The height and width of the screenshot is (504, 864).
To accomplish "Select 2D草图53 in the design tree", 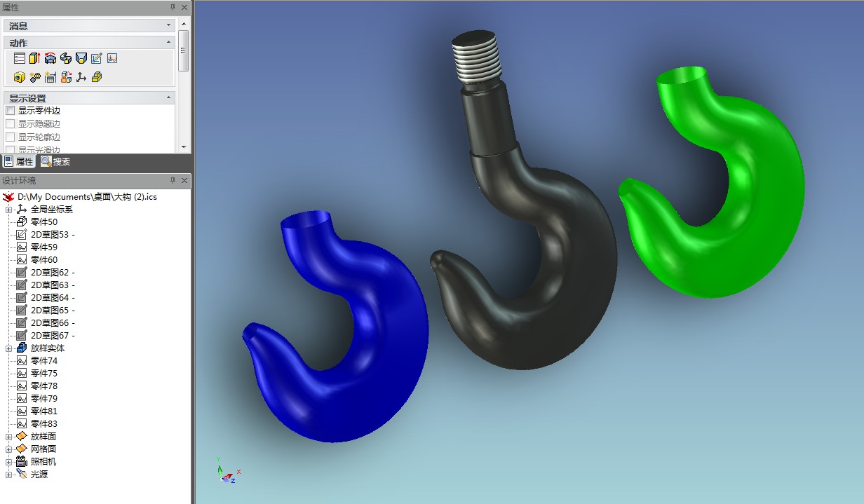I will click(x=52, y=235).
